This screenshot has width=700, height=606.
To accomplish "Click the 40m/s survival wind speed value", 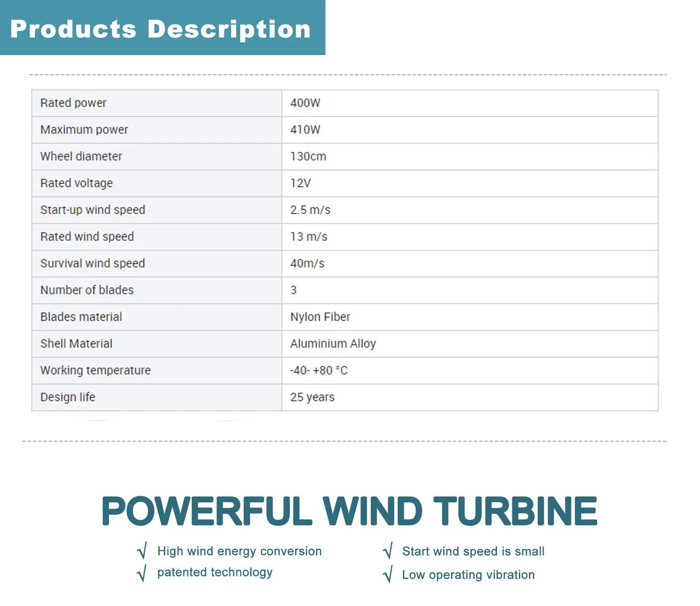I will [x=308, y=264].
